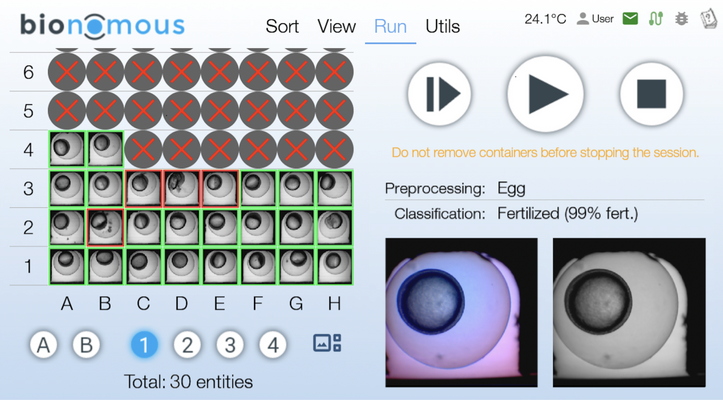This screenshot has height=400, width=723.
Task: Switch to plate number 2
Action: coord(187,345)
